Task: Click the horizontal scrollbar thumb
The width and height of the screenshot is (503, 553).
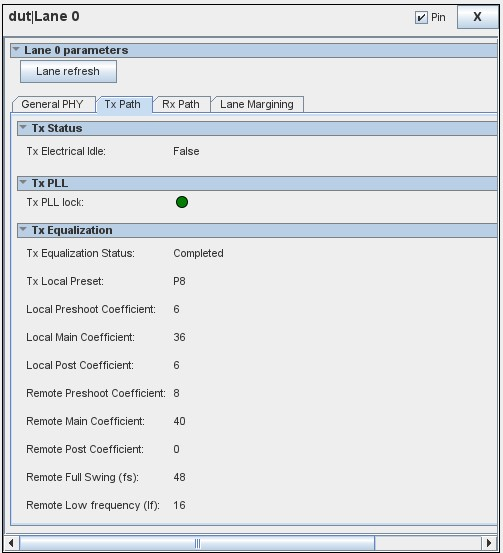Action: (x=197, y=543)
